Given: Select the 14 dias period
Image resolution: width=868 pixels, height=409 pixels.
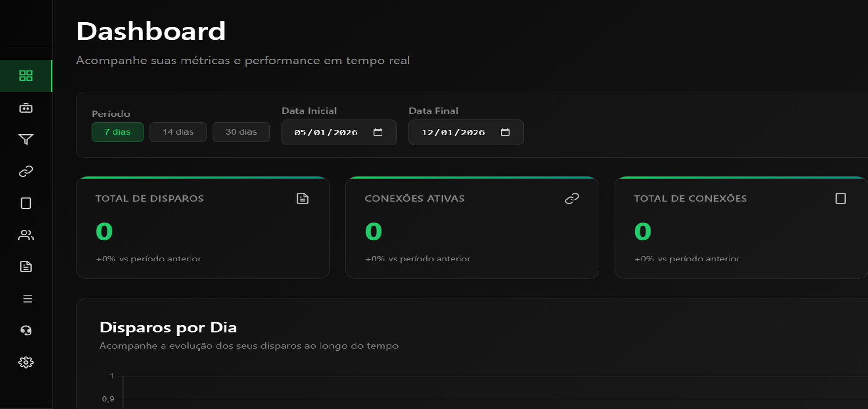Looking at the screenshot, I should point(178,132).
